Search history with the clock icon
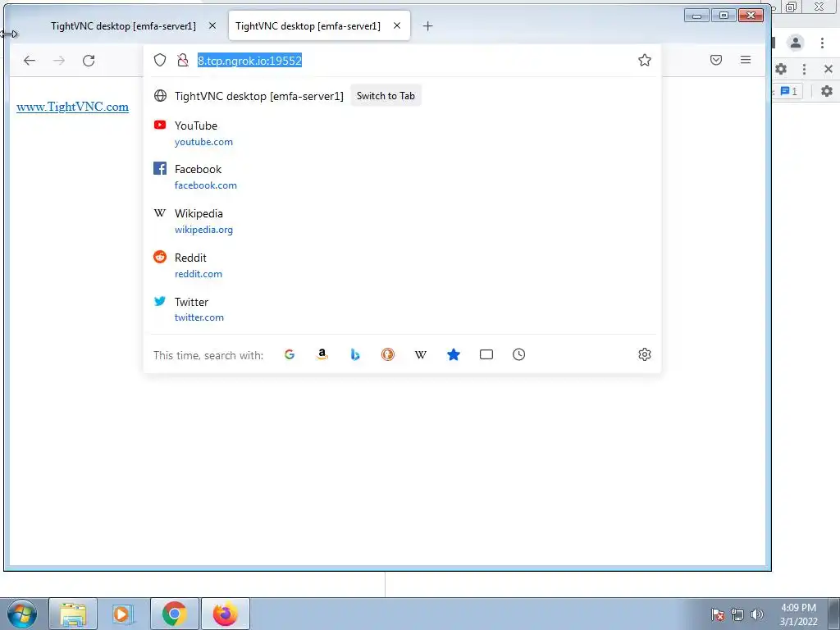 (x=518, y=354)
